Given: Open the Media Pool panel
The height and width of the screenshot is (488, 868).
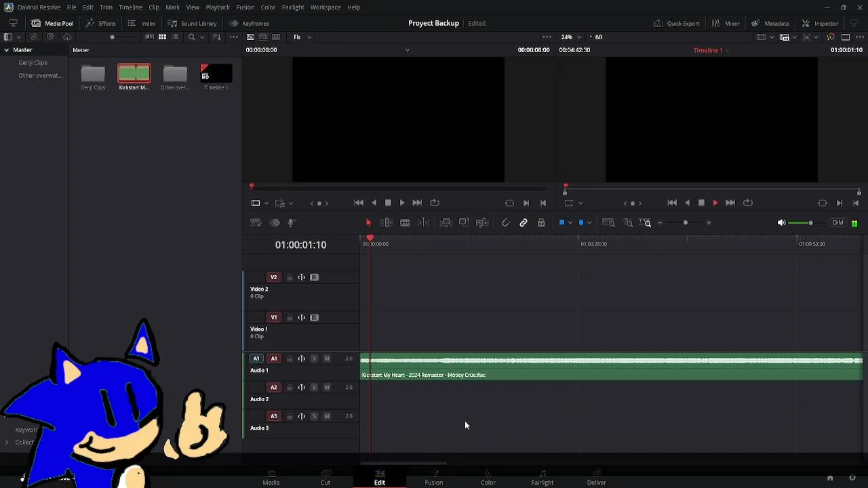Looking at the screenshot, I should coord(52,23).
